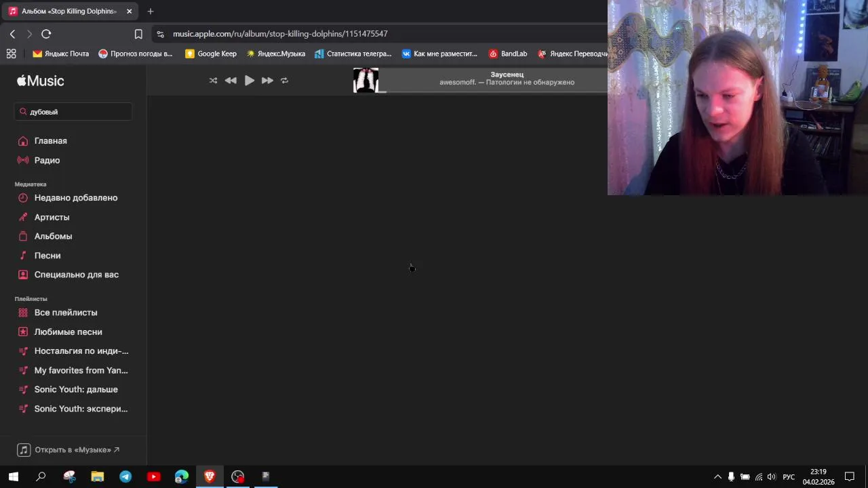This screenshot has height=488, width=868.
Task: Click the radio waves icon beside Радио
Action: click(x=23, y=161)
